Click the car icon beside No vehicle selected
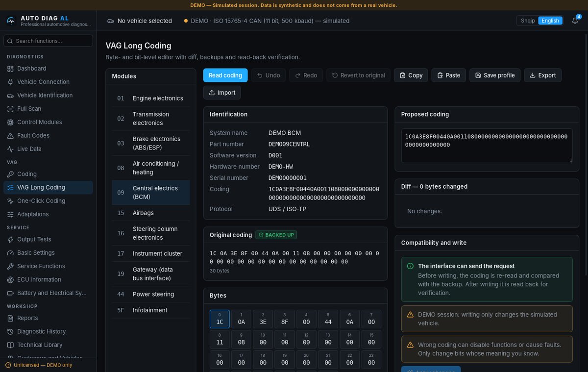 [x=111, y=21]
